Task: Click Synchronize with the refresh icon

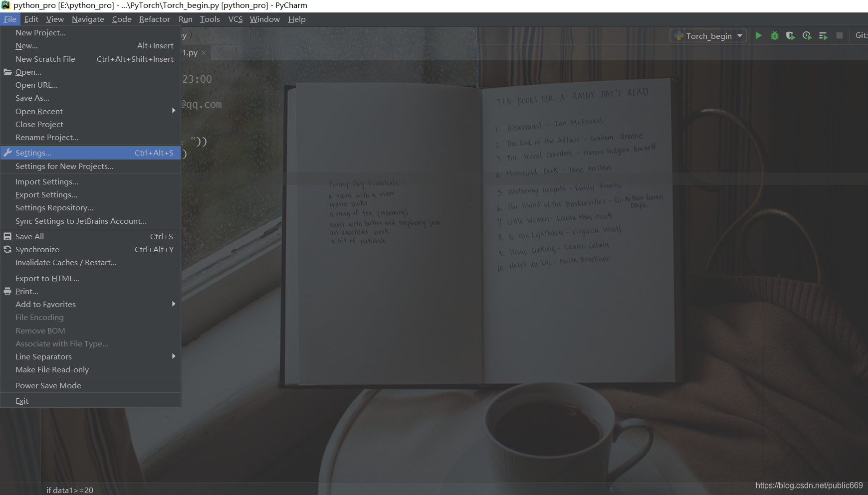Action: 90,249
